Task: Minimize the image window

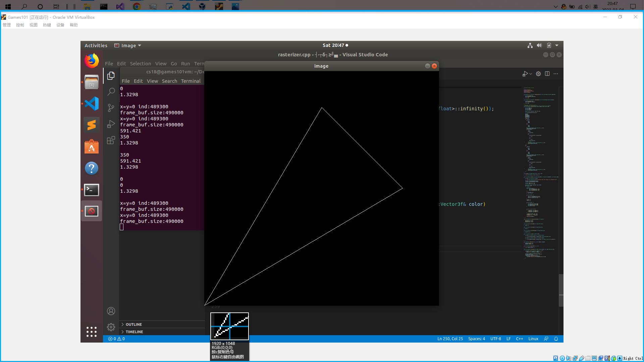Action: point(427,66)
